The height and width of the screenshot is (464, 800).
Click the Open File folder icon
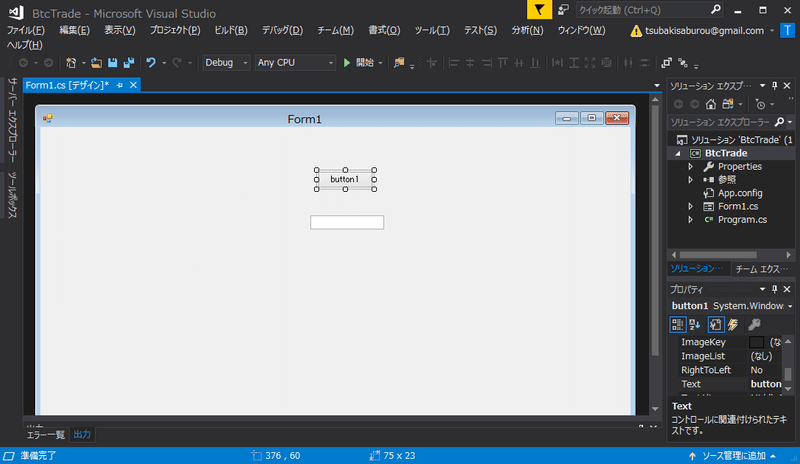click(96, 63)
